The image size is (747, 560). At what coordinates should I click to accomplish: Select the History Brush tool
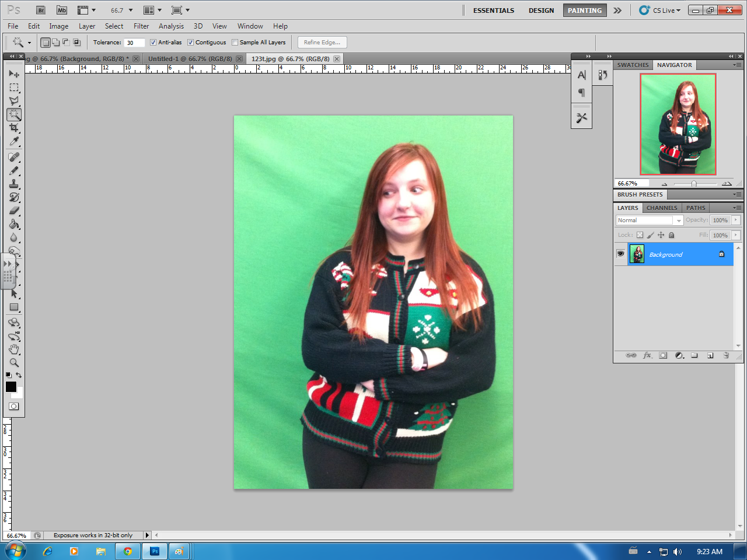[x=14, y=197]
